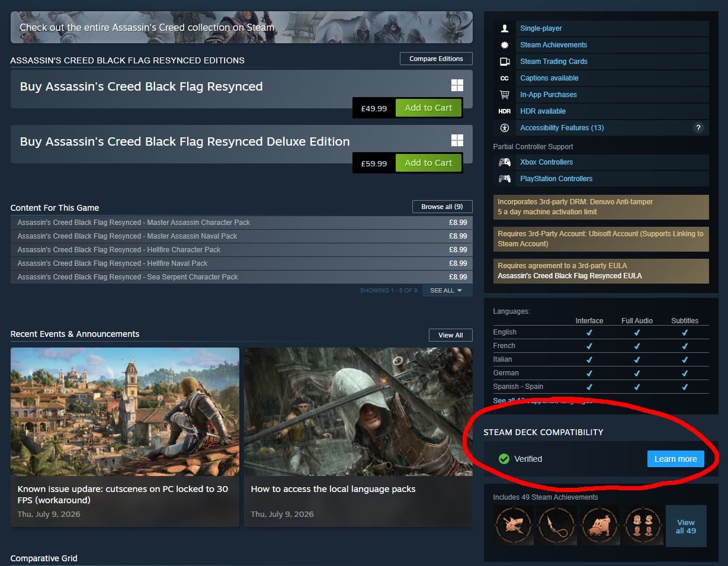Open Assassin's Creed Black Flag Resynced EULA
728x566 pixels.
[569, 276]
